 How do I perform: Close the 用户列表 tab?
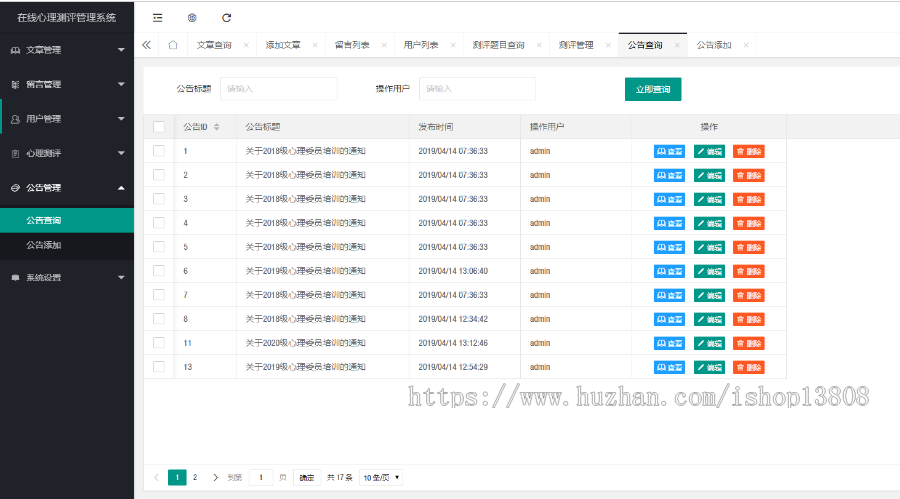pyautogui.click(x=453, y=45)
